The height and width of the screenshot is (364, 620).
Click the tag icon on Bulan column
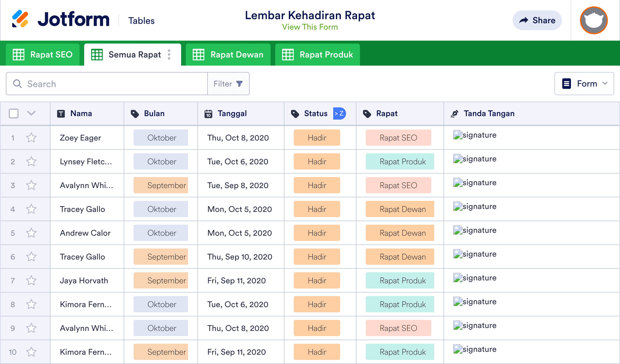click(x=135, y=113)
